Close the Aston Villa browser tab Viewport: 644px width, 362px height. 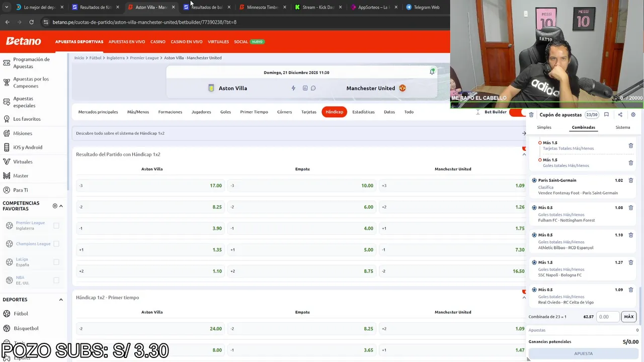[173, 8]
